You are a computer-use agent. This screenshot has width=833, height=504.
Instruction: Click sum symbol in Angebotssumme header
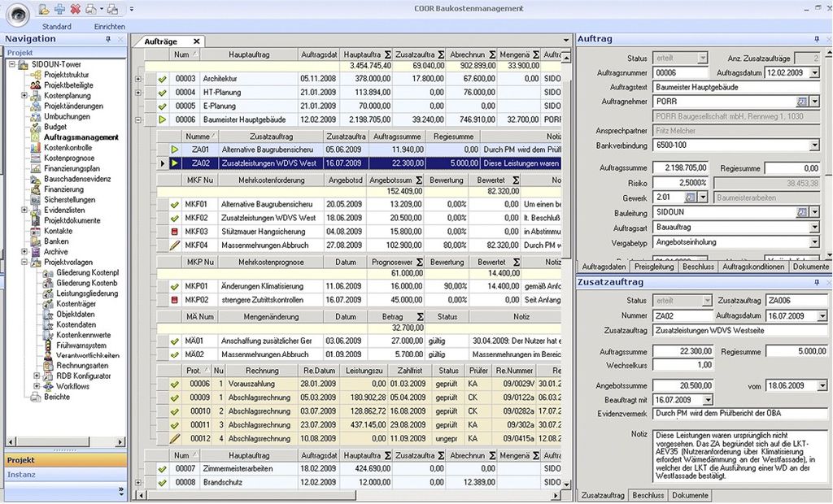click(419, 180)
